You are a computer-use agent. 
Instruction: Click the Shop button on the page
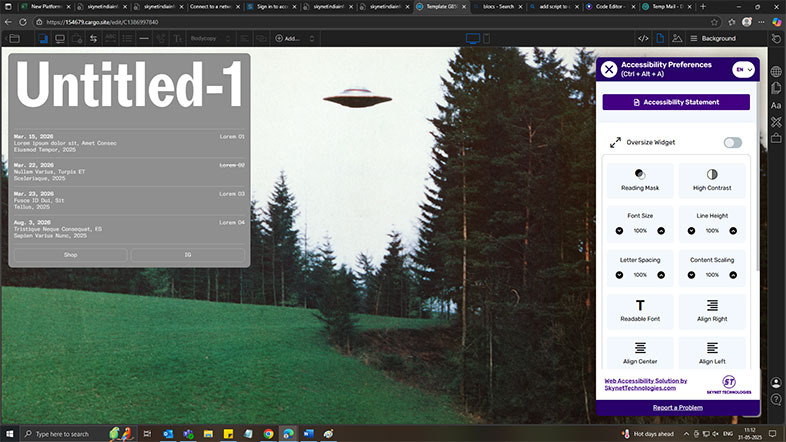(x=71, y=255)
